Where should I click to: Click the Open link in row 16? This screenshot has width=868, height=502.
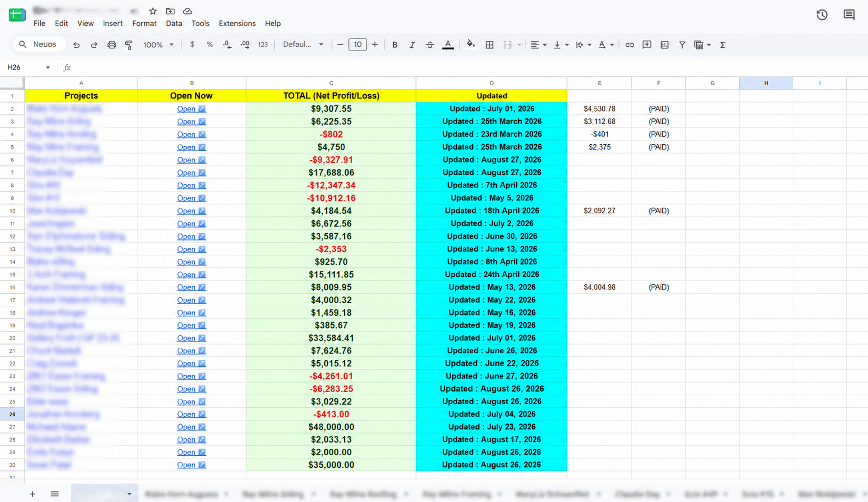(191, 287)
